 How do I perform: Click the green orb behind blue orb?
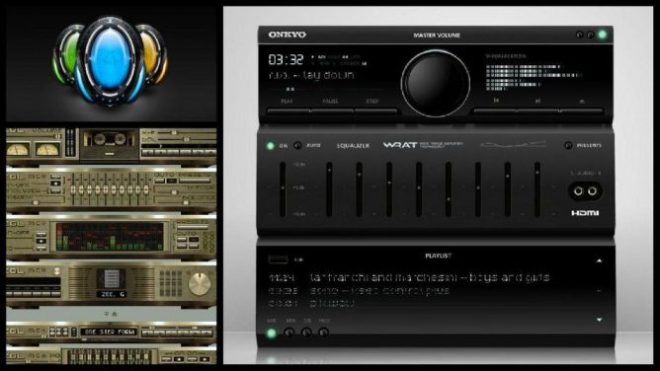pyautogui.click(x=66, y=55)
